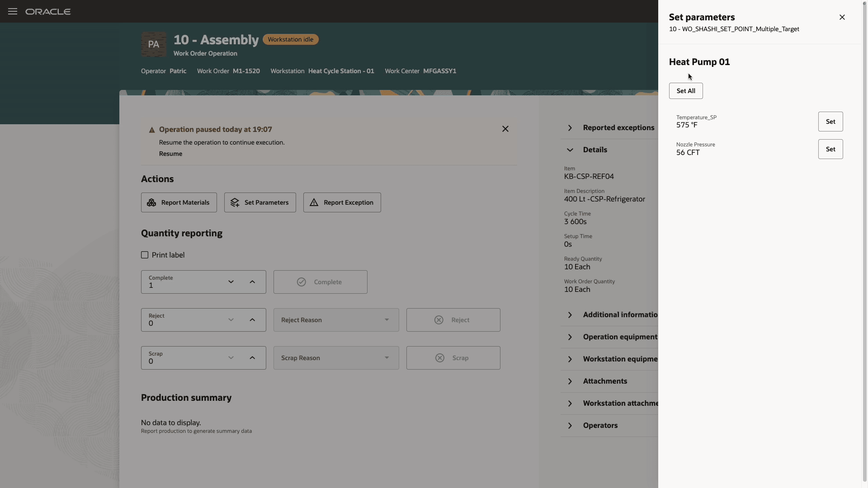Set the Temperature_SP parameter
The width and height of the screenshot is (868, 488).
click(830, 122)
